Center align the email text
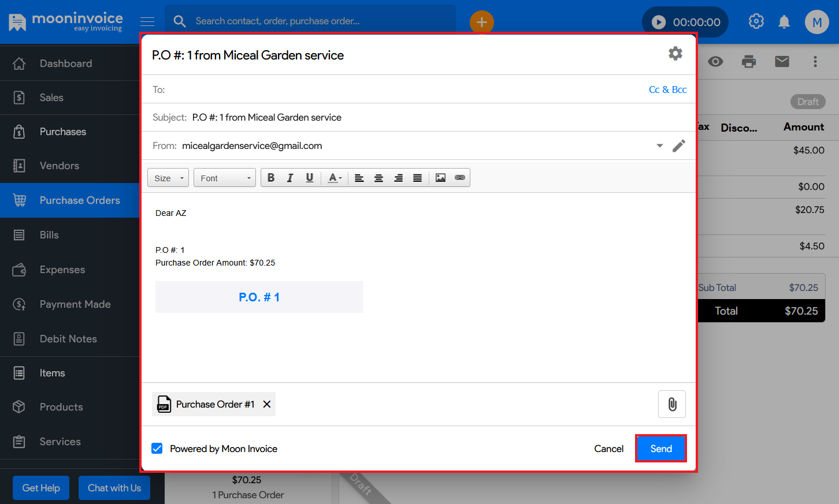The image size is (839, 504). [378, 178]
